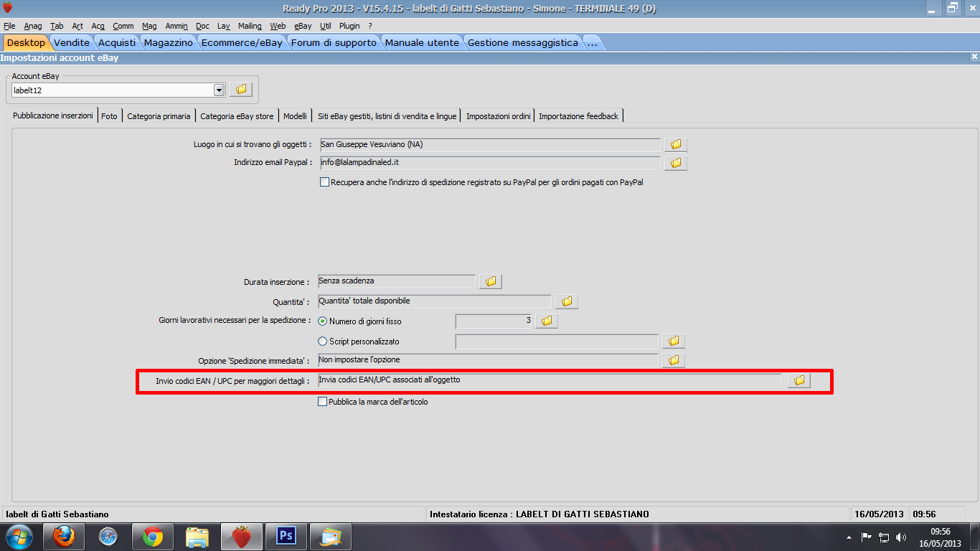Screen dimensions: 980x551
Task: Switch to the Impostazioni ordini tab
Action: (x=498, y=116)
